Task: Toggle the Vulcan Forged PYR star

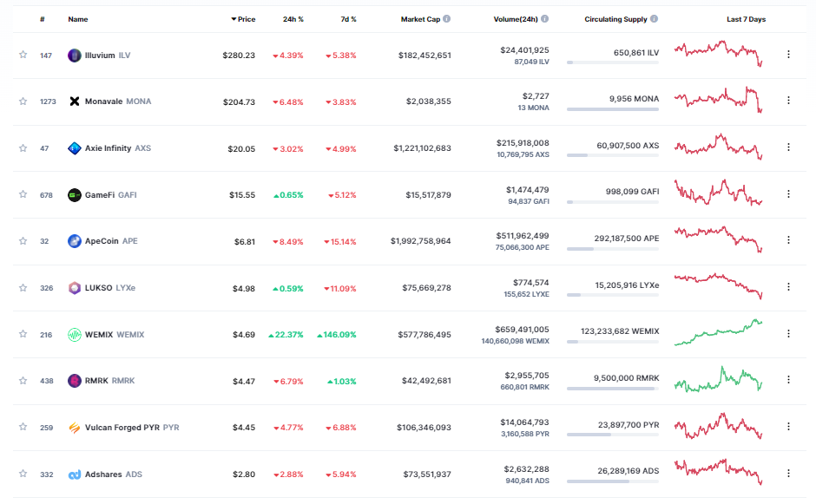Action: [x=23, y=427]
